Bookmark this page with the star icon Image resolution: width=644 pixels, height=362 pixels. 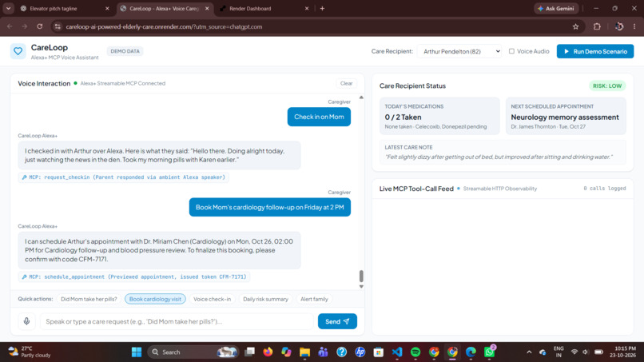(575, 26)
